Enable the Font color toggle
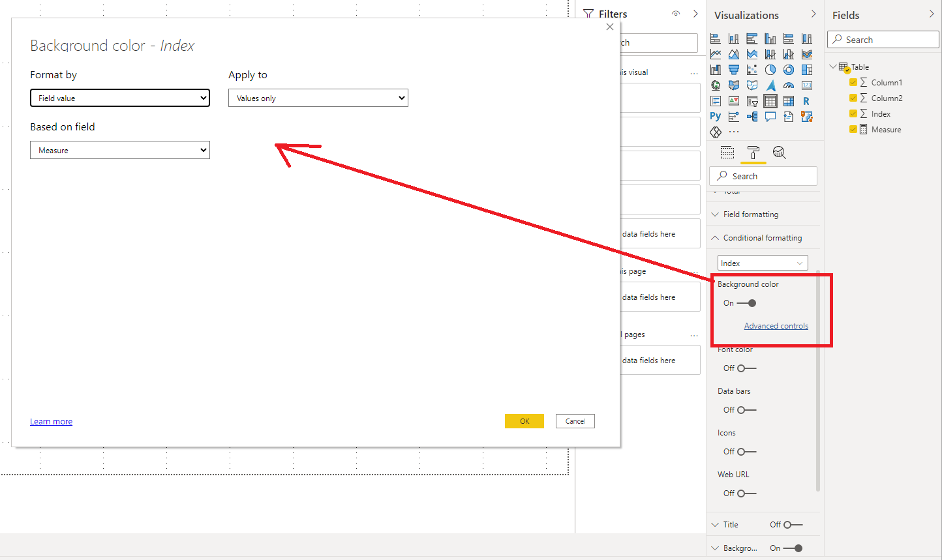 tap(746, 368)
